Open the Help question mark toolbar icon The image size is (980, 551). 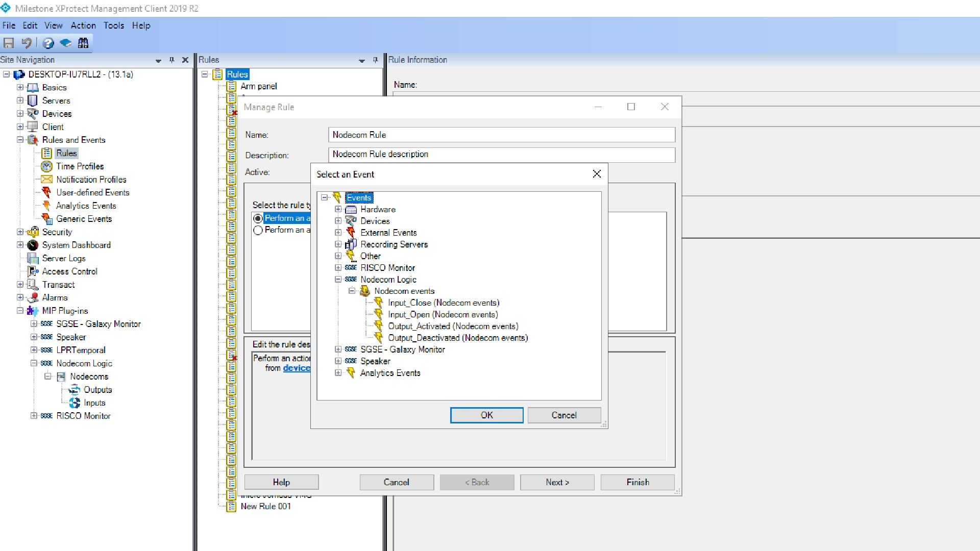pos(48,43)
